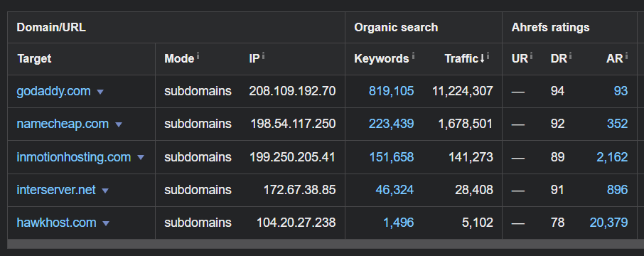
Task: Open hawkhost.com Ahrefs rank 20,379
Action: (x=608, y=223)
